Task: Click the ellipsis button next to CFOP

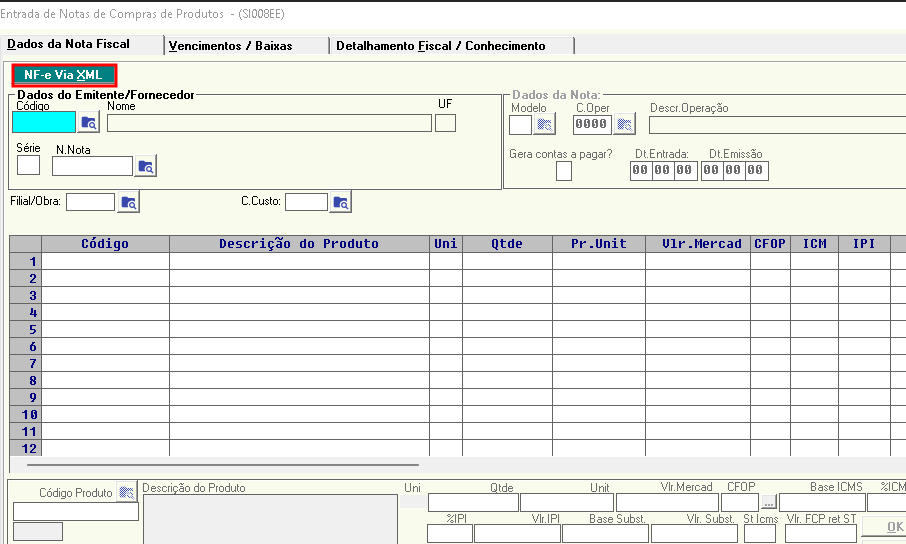Action: (x=768, y=502)
